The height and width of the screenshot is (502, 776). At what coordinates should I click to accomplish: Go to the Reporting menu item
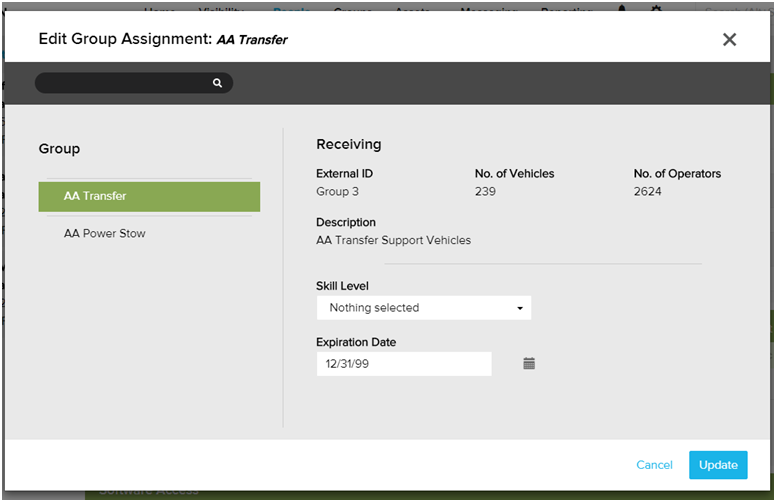(565, 10)
